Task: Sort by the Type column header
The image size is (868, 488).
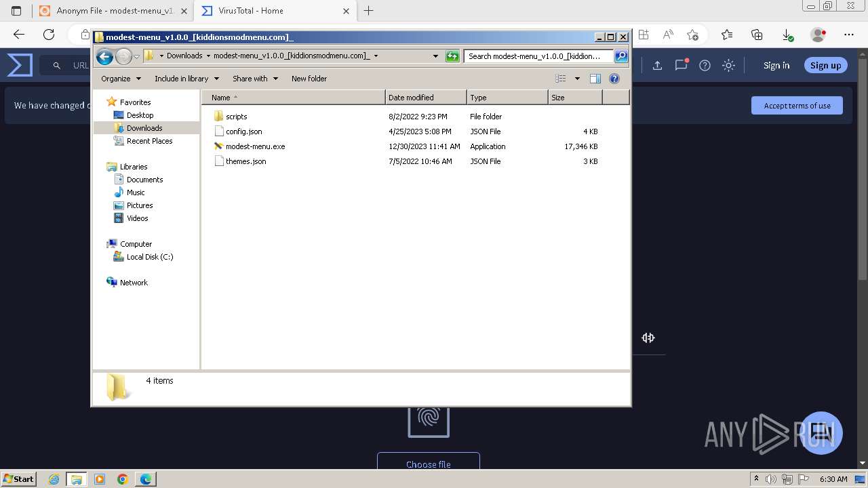Action: pos(507,98)
